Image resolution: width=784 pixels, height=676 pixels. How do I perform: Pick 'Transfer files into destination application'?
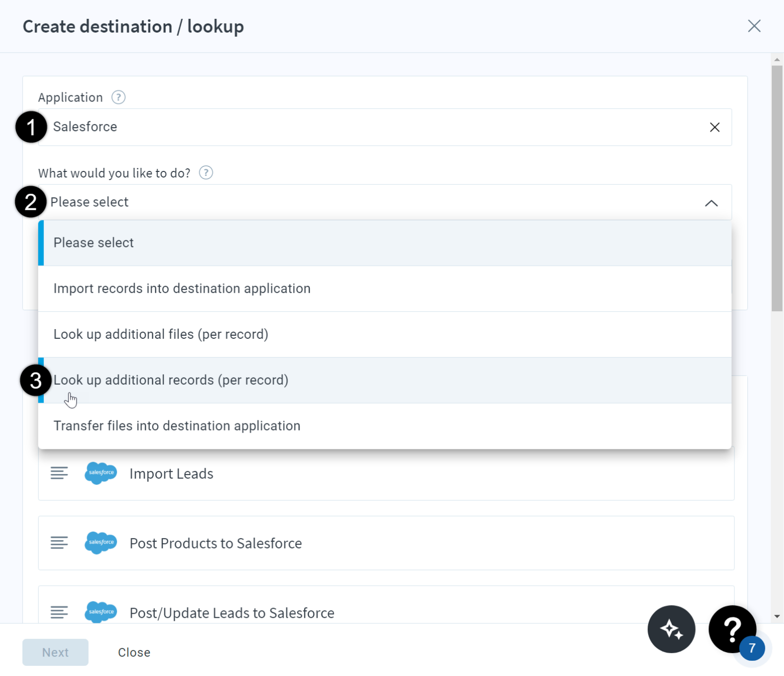pyautogui.click(x=177, y=426)
